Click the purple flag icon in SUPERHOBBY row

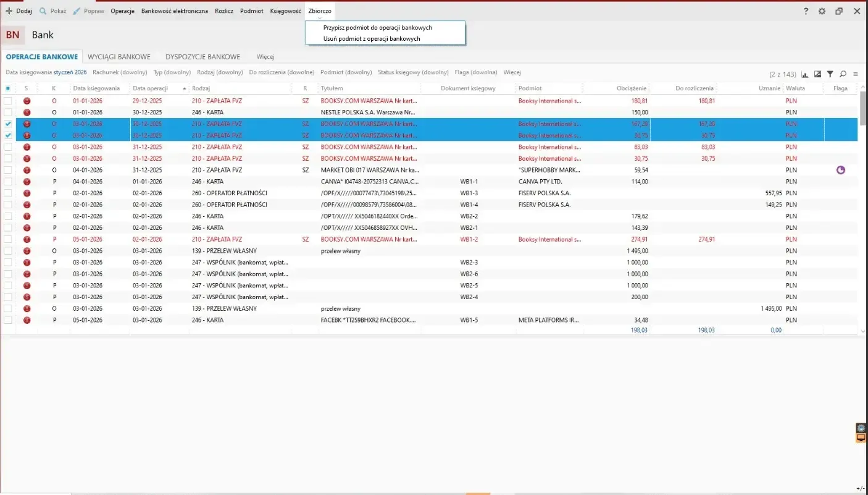[x=840, y=170]
